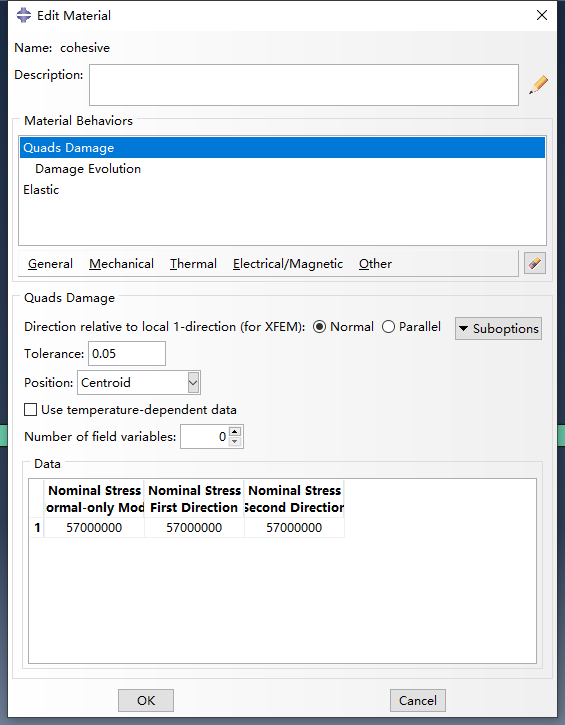Click the Abaqus logo in title bar
Viewport: 565px width, 725px height.
tap(24, 15)
